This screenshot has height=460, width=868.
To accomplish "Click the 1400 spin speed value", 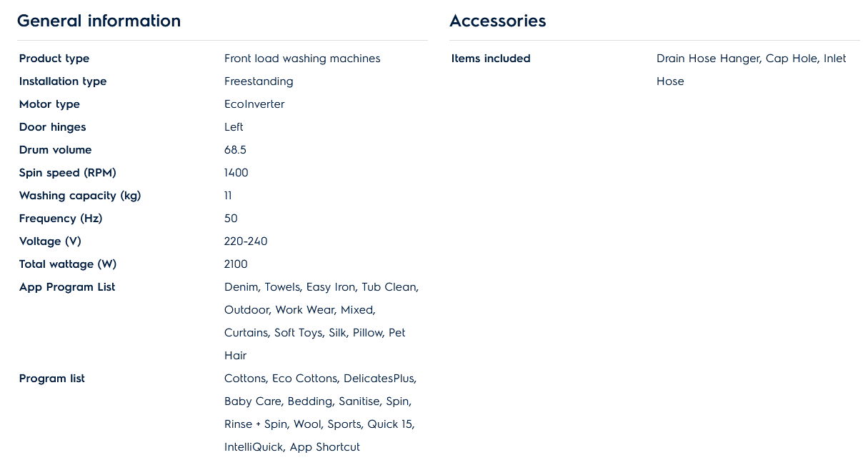I will [x=236, y=173].
